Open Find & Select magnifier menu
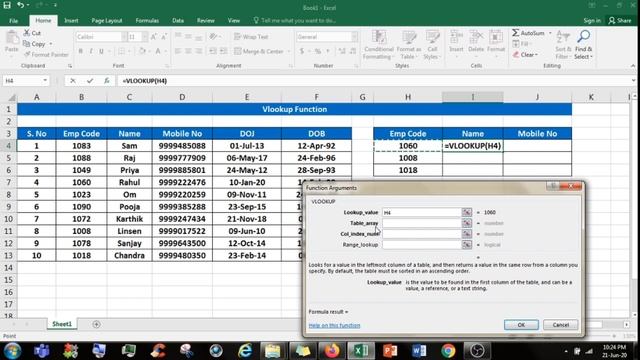 tap(583, 45)
